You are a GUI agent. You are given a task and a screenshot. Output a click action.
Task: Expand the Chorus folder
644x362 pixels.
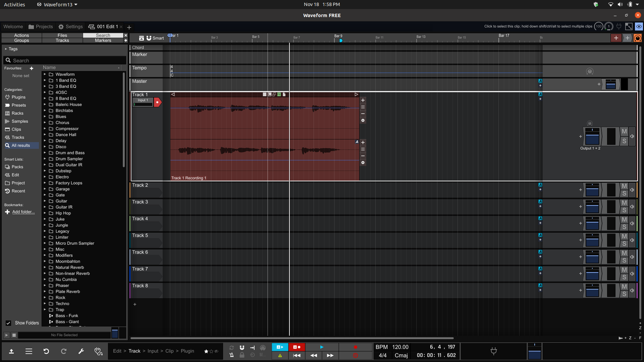[44, 123]
